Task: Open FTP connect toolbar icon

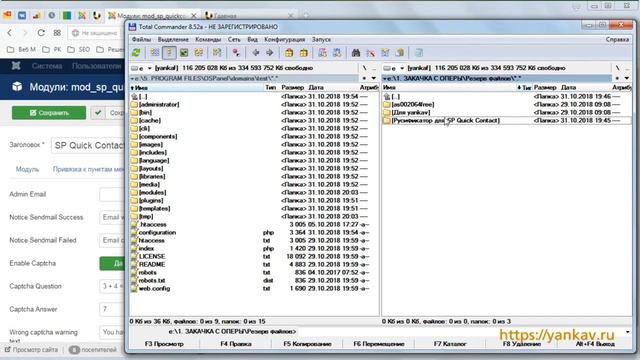Action: click(x=322, y=53)
